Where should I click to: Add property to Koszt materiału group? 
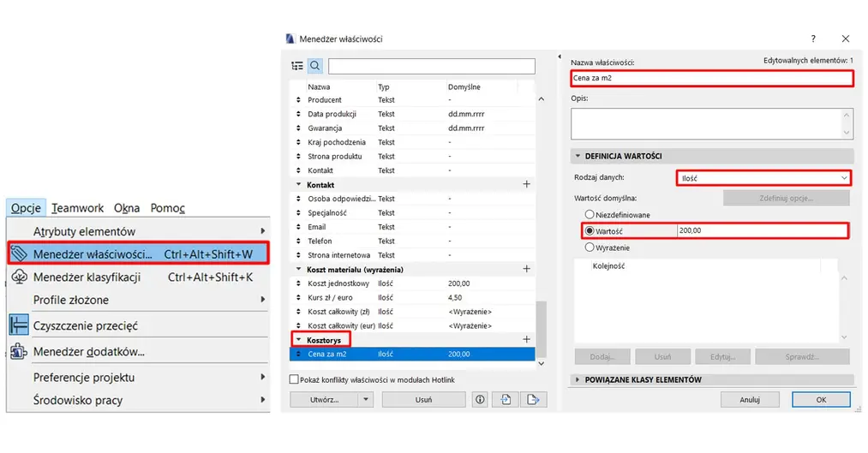click(526, 269)
